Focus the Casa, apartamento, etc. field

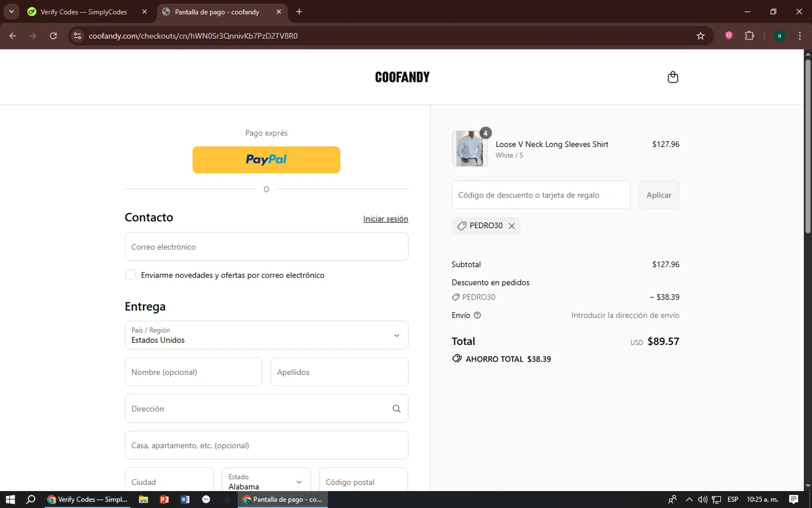pos(266,445)
